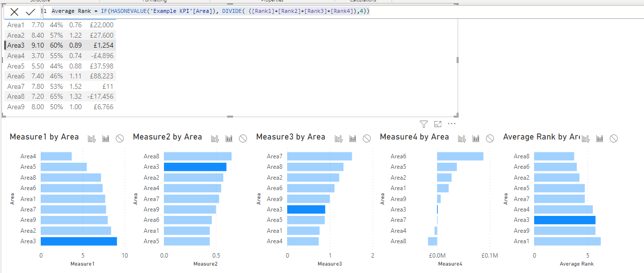Image resolution: width=644 pixels, height=273 pixels.
Task: Select the Area9 bar in Measure1 chart
Action: pyautogui.click(x=74, y=220)
